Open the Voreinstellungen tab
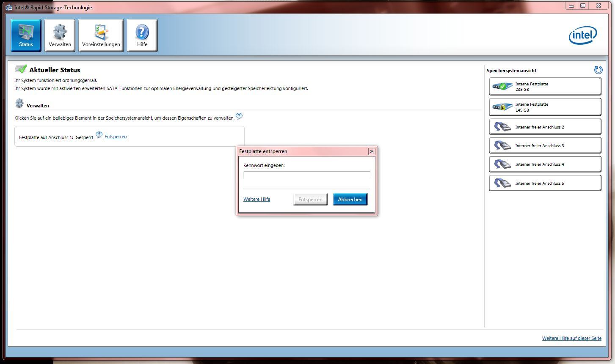The height and width of the screenshot is (364, 615). click(x=101, y=36)
